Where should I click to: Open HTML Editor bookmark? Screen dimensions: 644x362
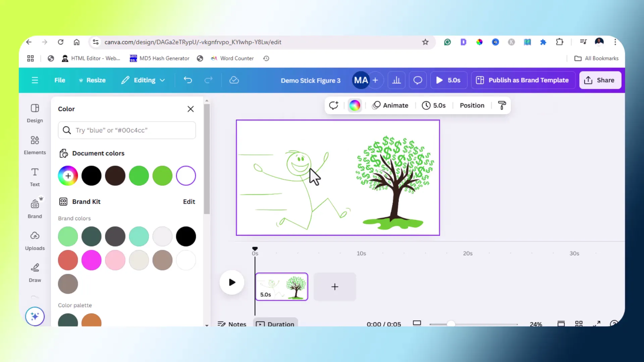coord(91,58)
